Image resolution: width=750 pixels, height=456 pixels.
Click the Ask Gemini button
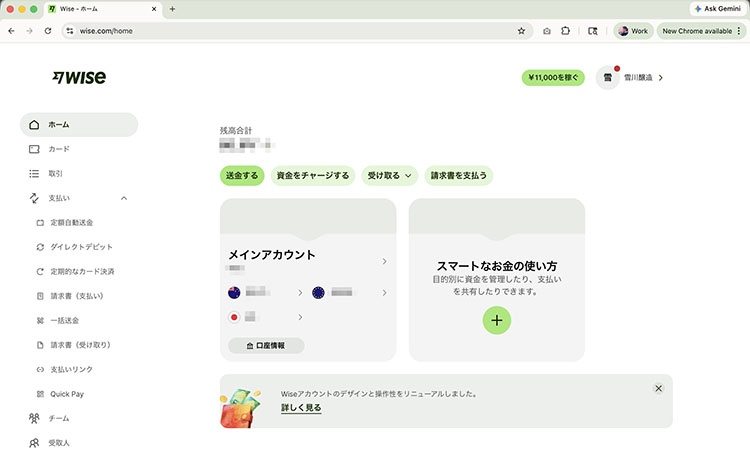point(718,9)
